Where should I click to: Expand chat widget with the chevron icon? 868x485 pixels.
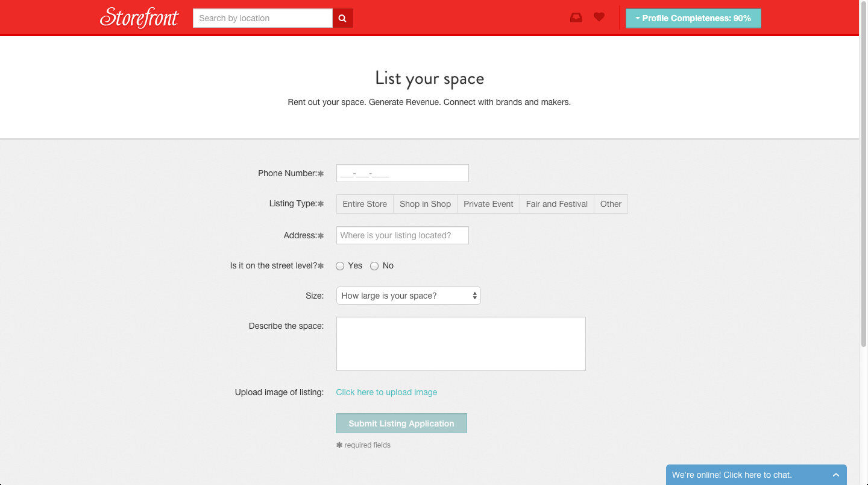click(835, 475)
